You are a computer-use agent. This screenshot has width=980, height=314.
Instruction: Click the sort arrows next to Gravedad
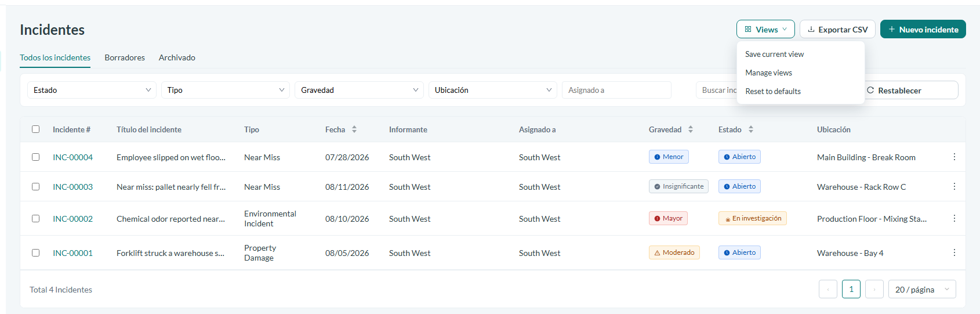click(x=691, y=129)
